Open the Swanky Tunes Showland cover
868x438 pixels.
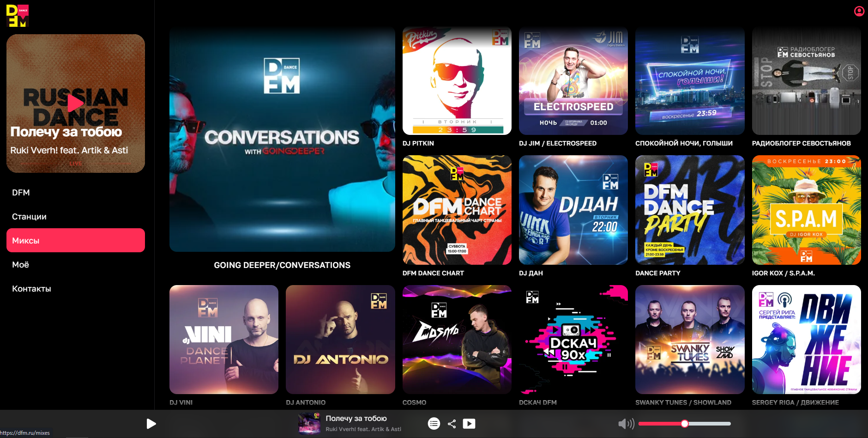tap(690, 340)
